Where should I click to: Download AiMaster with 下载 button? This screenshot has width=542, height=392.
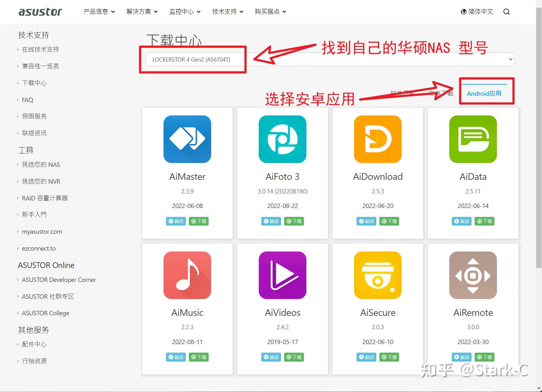click(x=199, y=221)
